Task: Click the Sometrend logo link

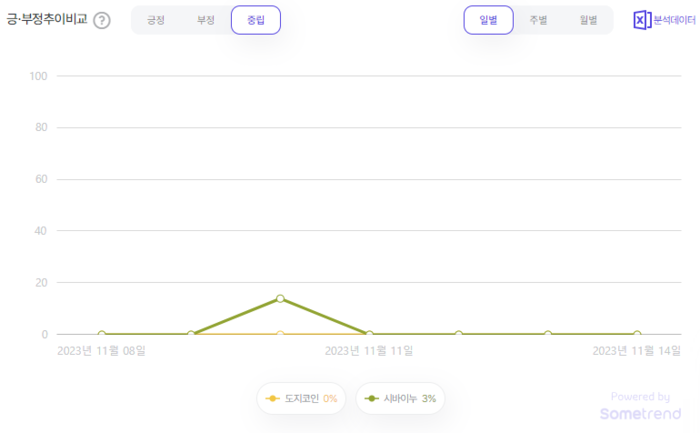Action: (640, 413)
